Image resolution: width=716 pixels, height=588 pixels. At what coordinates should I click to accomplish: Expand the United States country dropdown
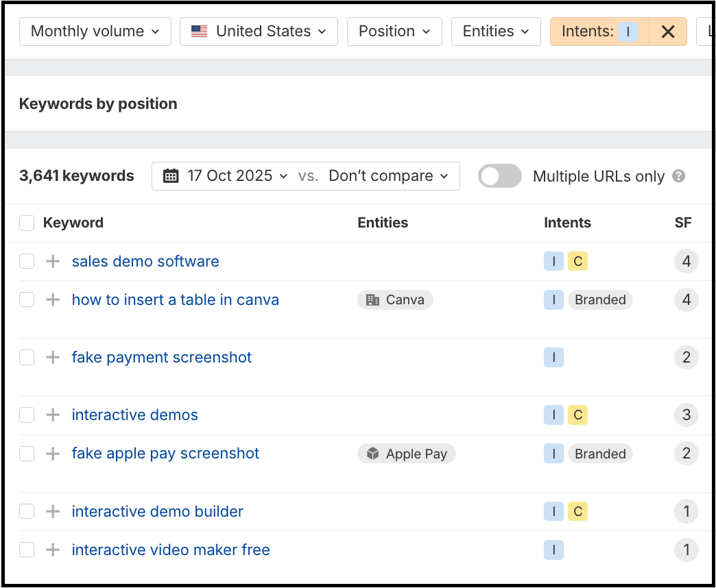(259, 32)
